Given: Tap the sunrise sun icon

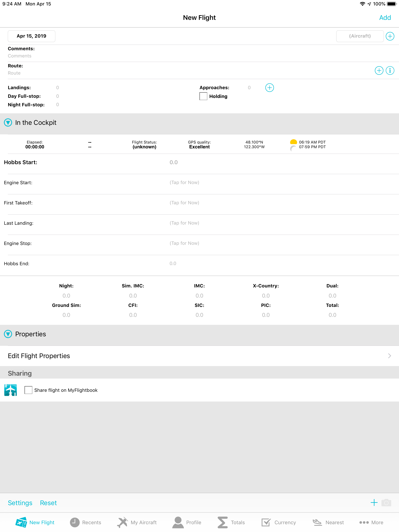Looking at the screenshot, I should pyautogui.click(x=293, y=142).
